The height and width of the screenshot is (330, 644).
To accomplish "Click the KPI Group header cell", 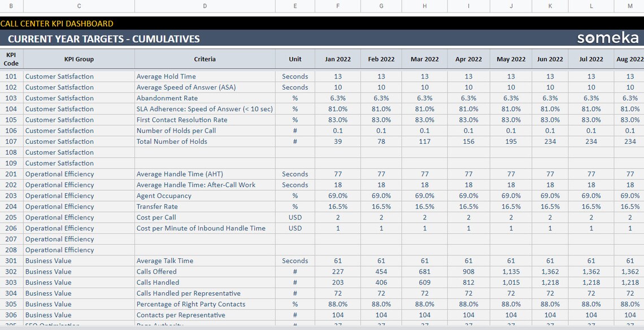I will tap(79, 59).
